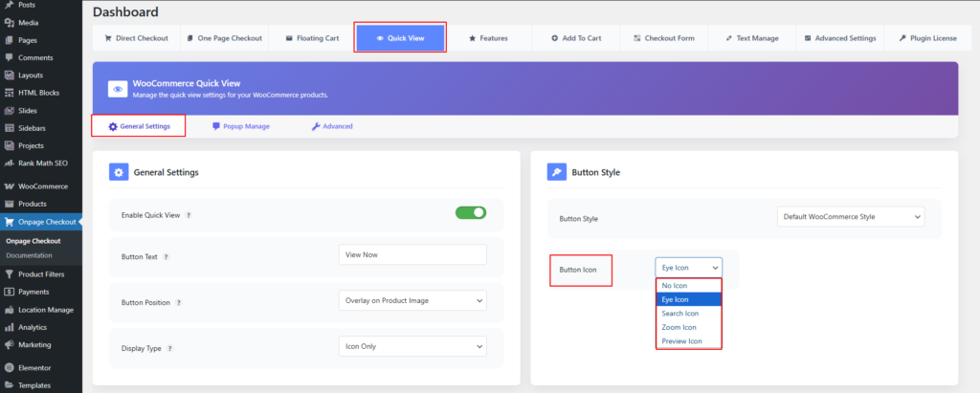Open the Marketing menu in sidebar

click(33, 344)
